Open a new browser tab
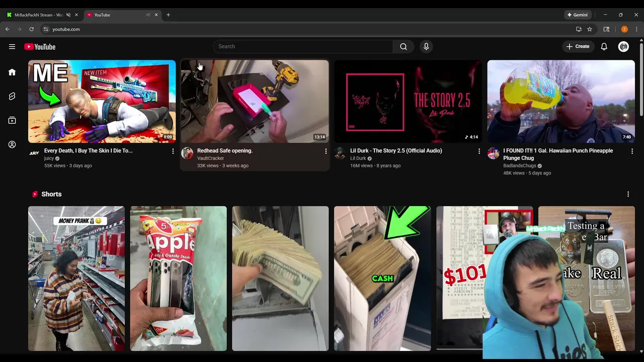 168,15
